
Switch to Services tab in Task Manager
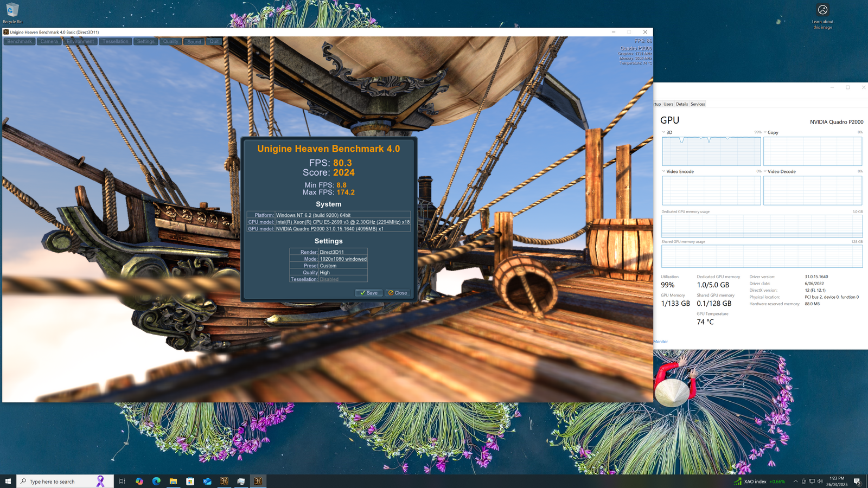point(698,104)
